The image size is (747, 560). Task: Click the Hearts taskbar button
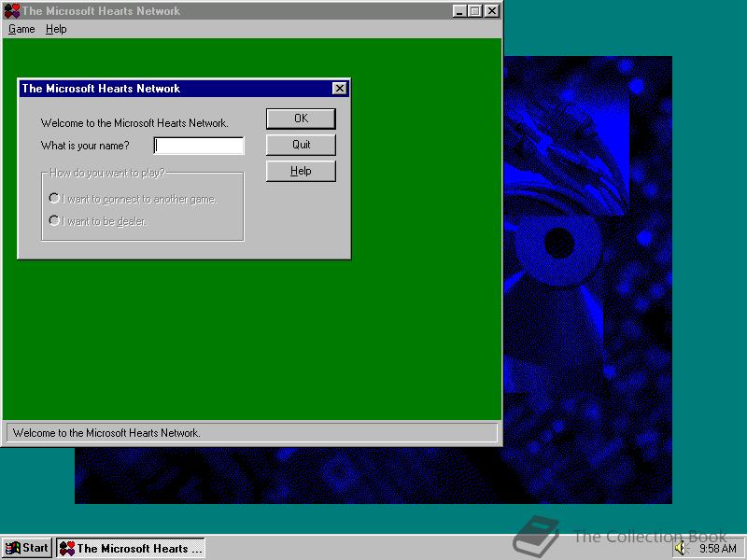pyautogui.click(x=131, y=548)
